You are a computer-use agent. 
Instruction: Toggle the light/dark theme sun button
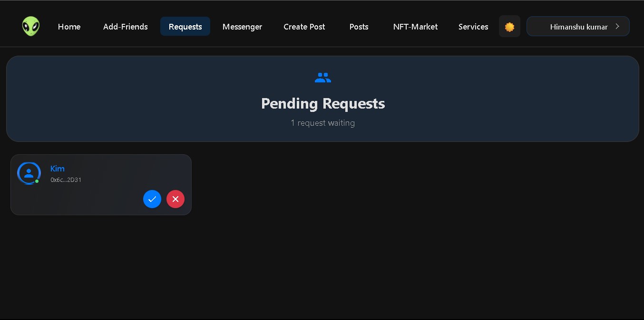pos(509,27)
